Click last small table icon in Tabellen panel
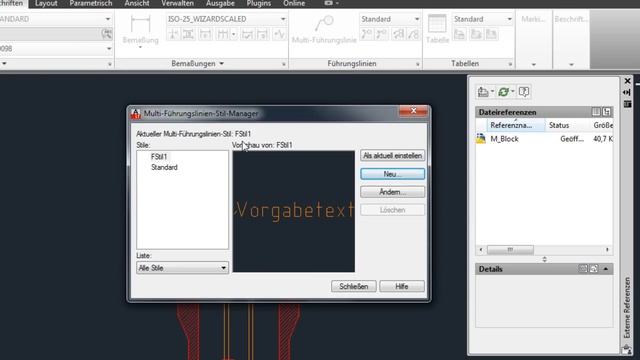 tap(491, 35)
